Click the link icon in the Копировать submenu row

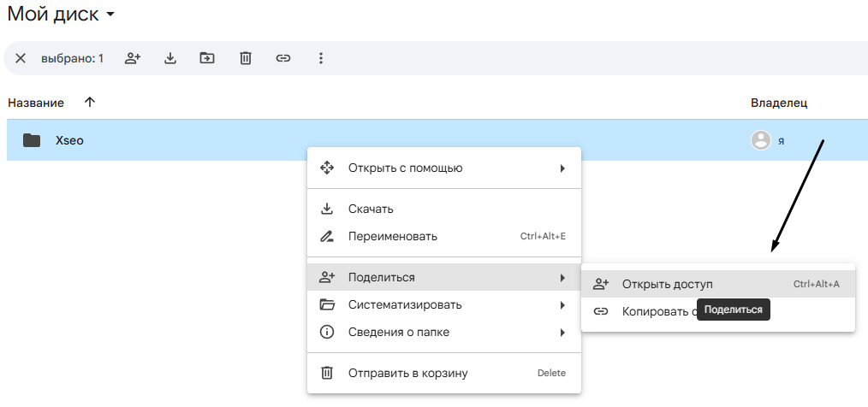601,311
